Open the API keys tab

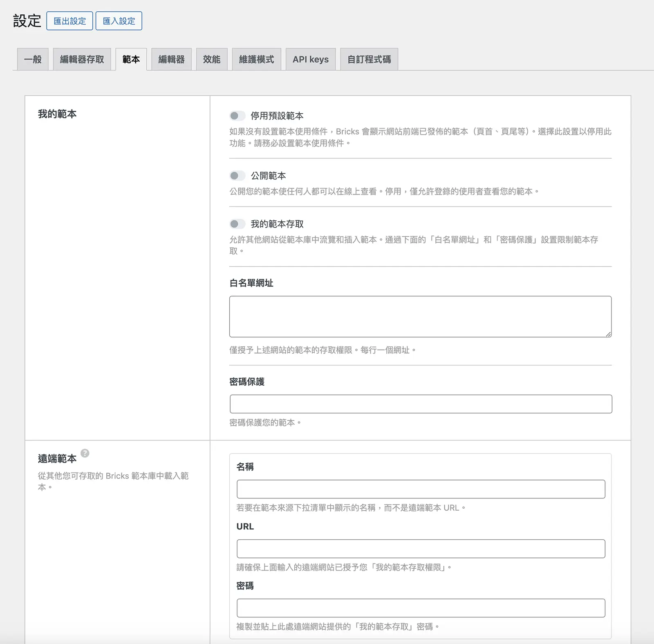(311, 59)
